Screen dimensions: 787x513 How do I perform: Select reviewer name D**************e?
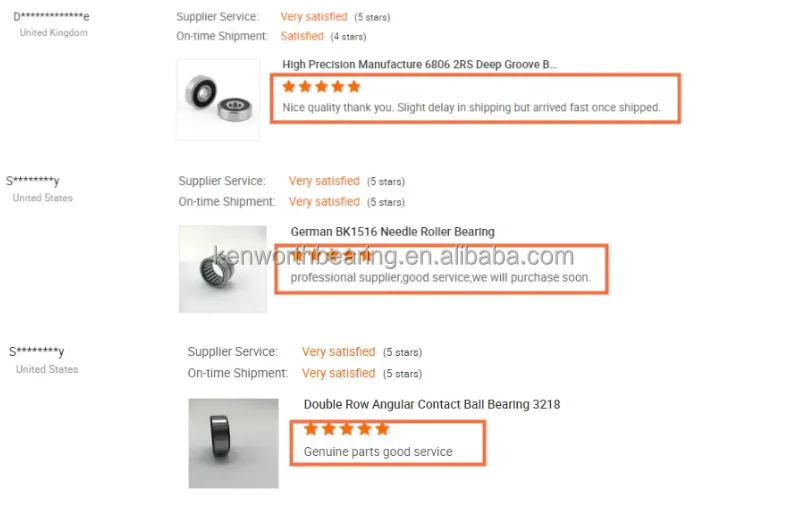(x=51, y=17)
